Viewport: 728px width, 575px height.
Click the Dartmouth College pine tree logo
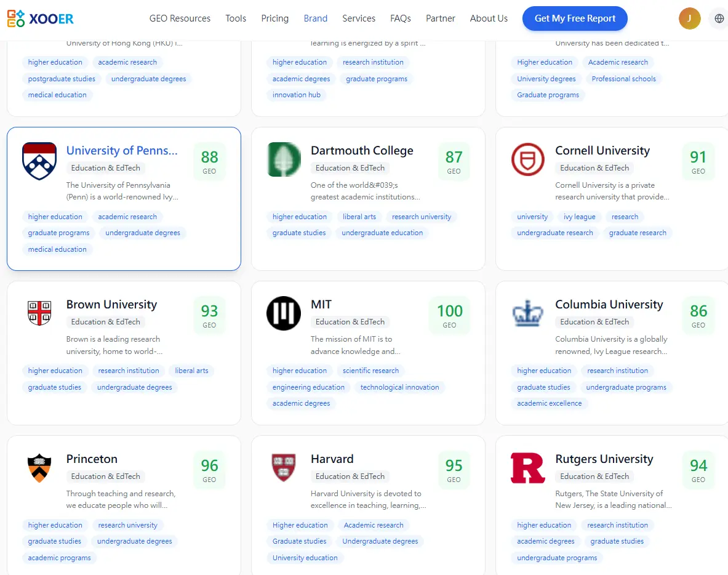[284, 159]
